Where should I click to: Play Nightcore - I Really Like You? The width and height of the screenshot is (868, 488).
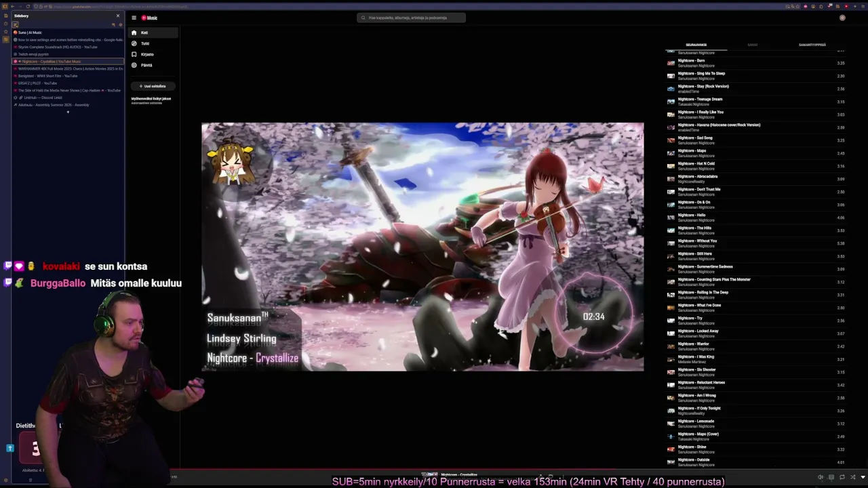(755, 115)
